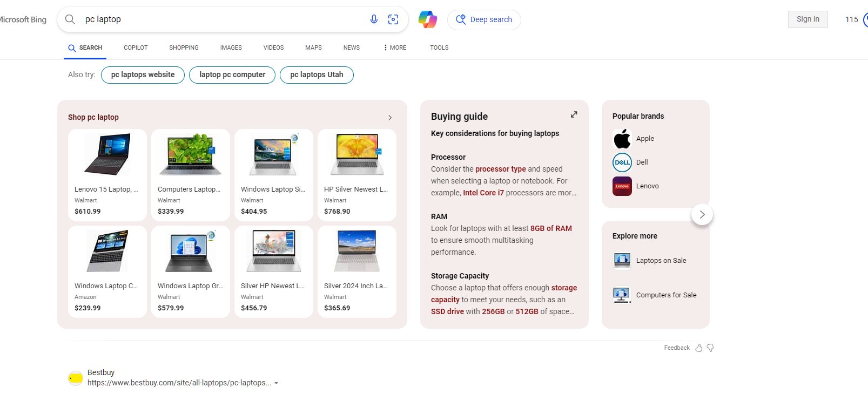Click the $579.99 price text
Viewport: 868px width, 394px height.
(x=171, y=308)
